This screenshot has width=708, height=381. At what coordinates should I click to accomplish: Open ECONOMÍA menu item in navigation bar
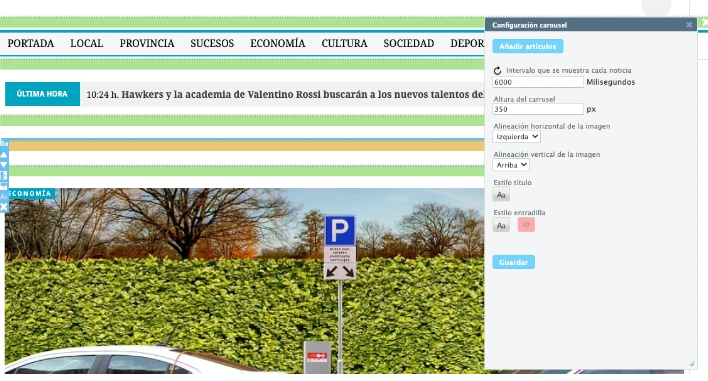278,43
